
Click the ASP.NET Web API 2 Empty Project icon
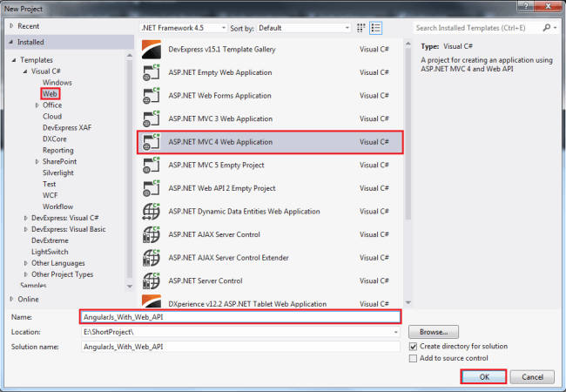click(152, 188)
